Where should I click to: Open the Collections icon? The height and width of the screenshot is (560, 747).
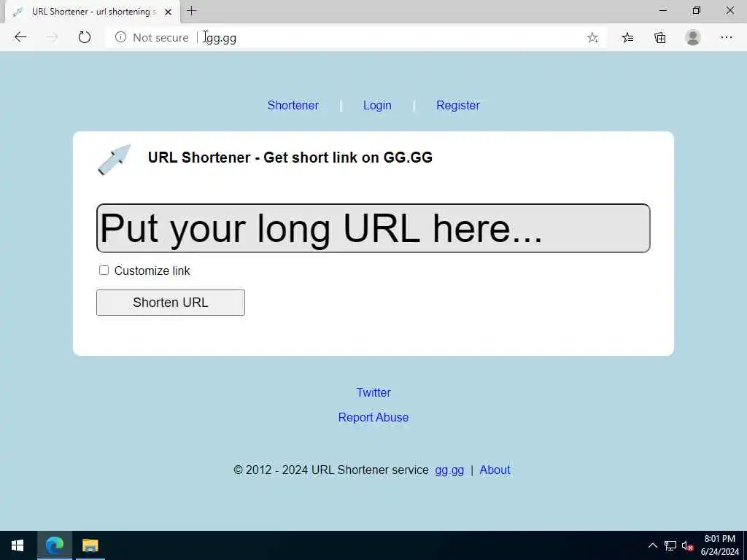point(659,38)
